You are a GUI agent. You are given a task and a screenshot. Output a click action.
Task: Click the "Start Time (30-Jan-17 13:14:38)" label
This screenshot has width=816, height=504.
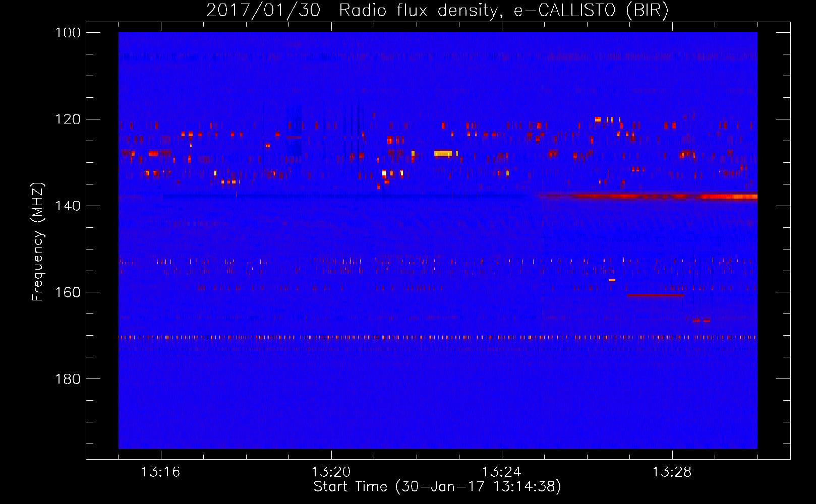[437, 487]
